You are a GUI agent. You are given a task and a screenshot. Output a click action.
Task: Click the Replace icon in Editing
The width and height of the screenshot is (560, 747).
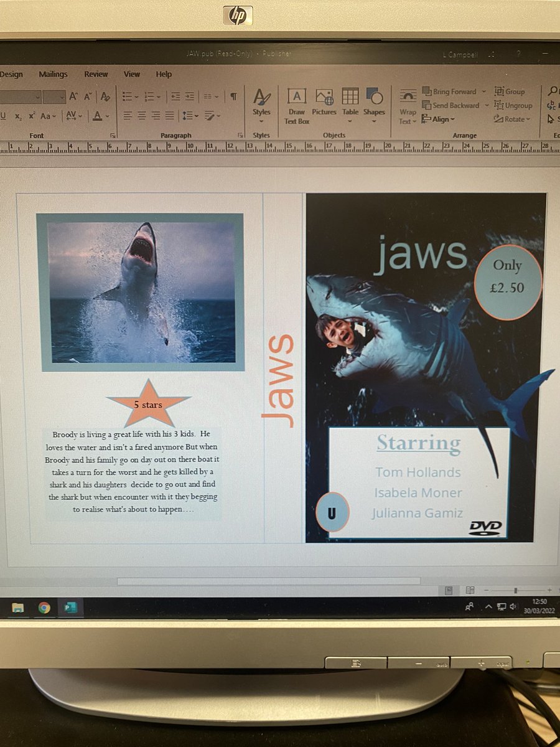click(x=551, y=105)
